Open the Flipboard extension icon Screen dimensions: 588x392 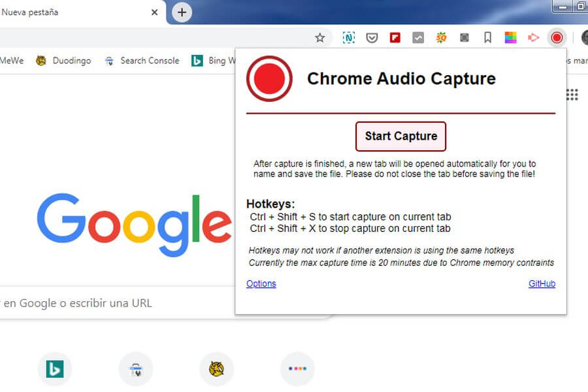[x=395, y=37]
